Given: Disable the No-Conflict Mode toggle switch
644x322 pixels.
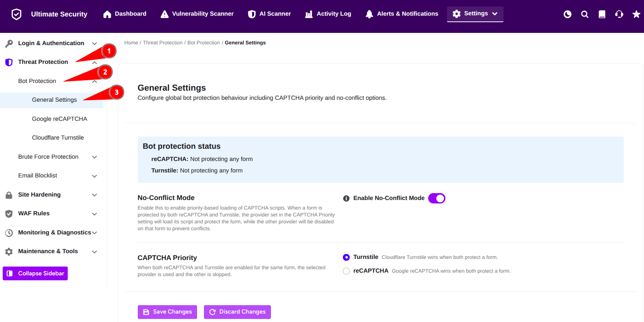Looking at the screenshot, I should pos(437,198).
